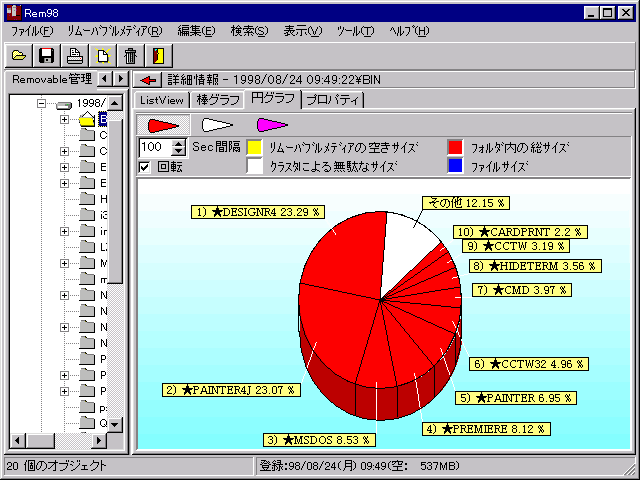Viewport: 640px width, 480px height.
Task: Select the red pie wedge icon
Action: [164, 125]
